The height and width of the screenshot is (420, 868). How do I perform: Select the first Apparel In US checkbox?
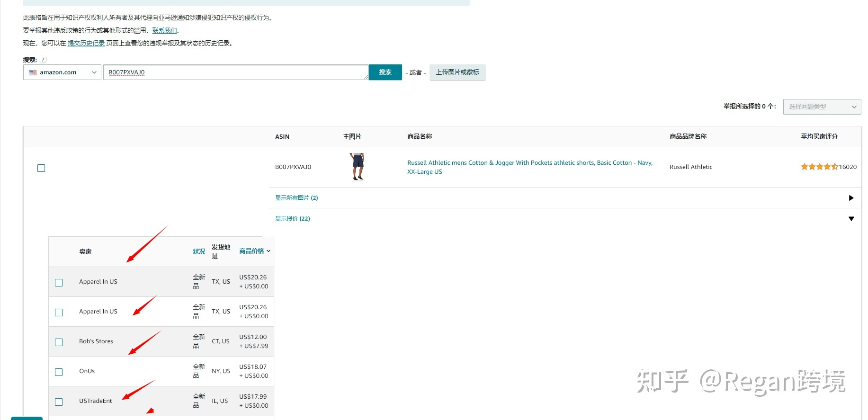coord(59,283)
